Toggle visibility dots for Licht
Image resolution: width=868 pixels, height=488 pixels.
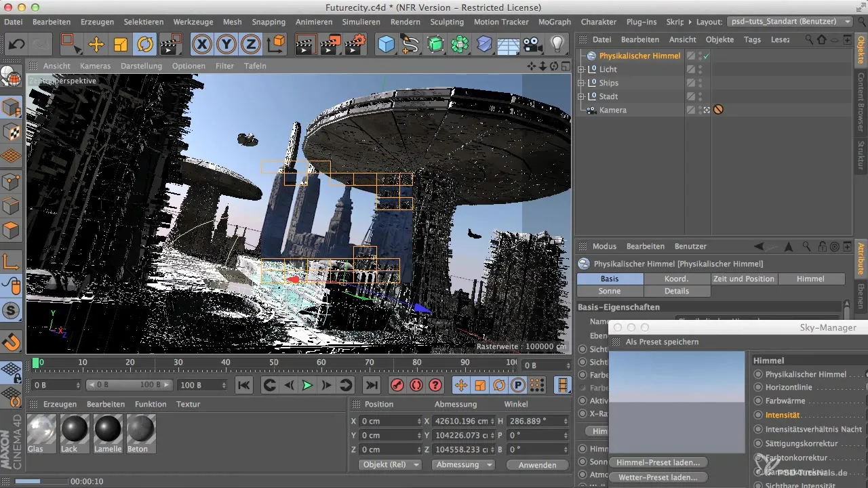point(701,69)
